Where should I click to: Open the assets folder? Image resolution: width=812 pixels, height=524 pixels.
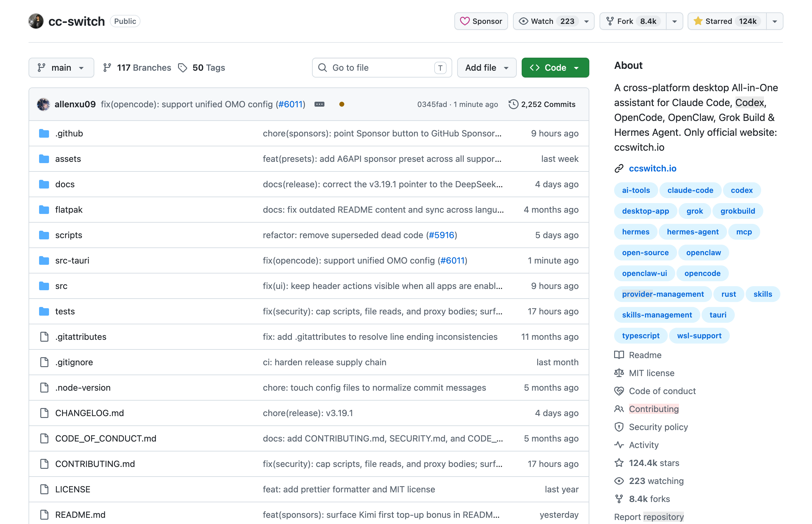tap(68, 159)
